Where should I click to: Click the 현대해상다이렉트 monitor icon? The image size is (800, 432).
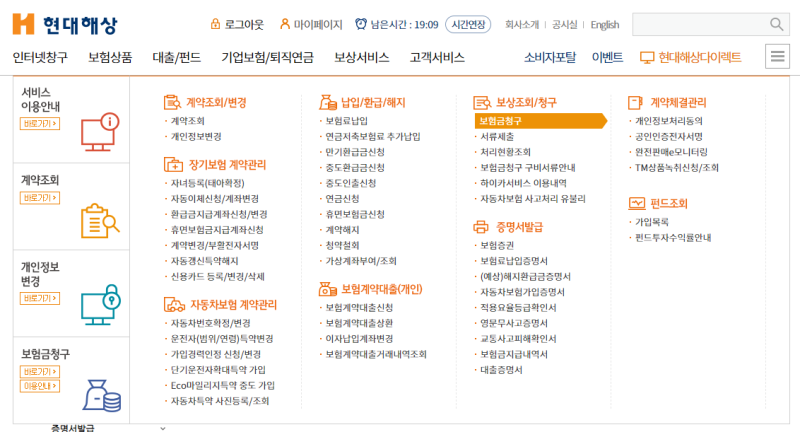647,58
